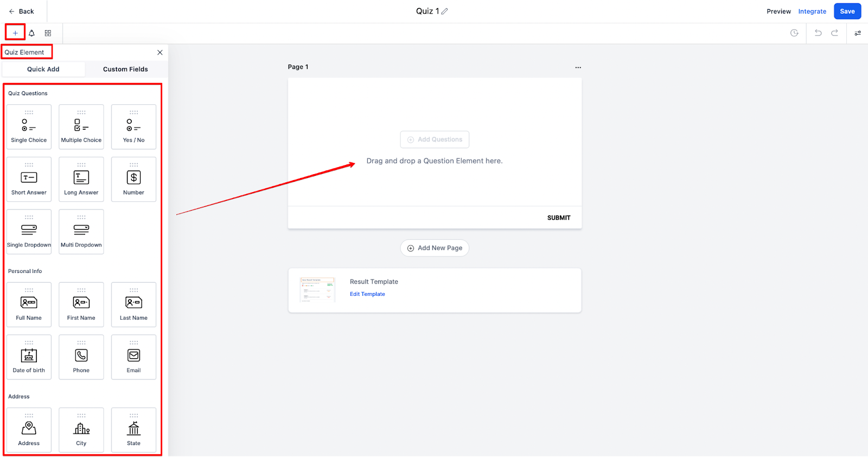The height and width of the screenshot is (457, 868).
Task: Open the Integrate link
Action: pos(812,11)
